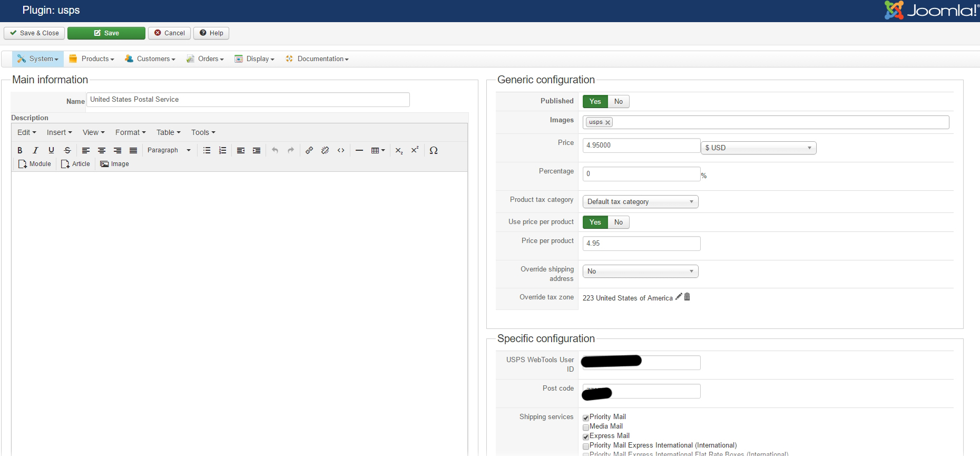The height and width of the screenshot is (456, 980).
Task: Delete the override tax zone with trash icon
Action: [687, 297]
